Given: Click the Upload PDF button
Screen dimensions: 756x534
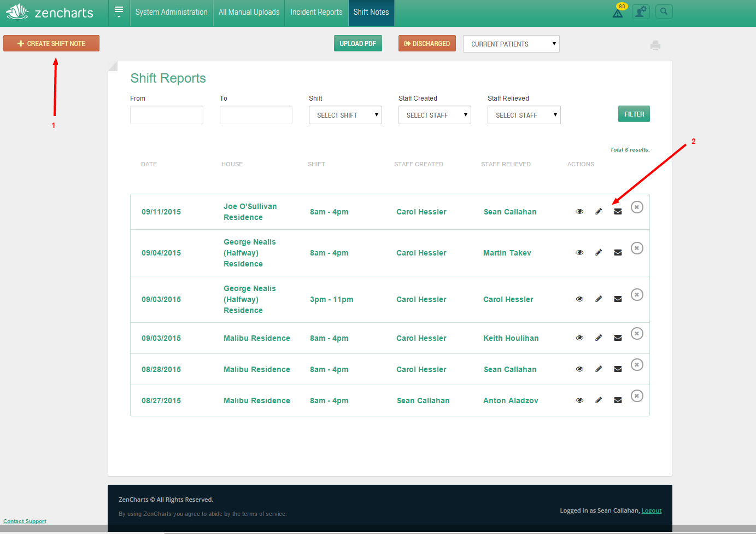Looking at the screenshot, I should 358,43.
